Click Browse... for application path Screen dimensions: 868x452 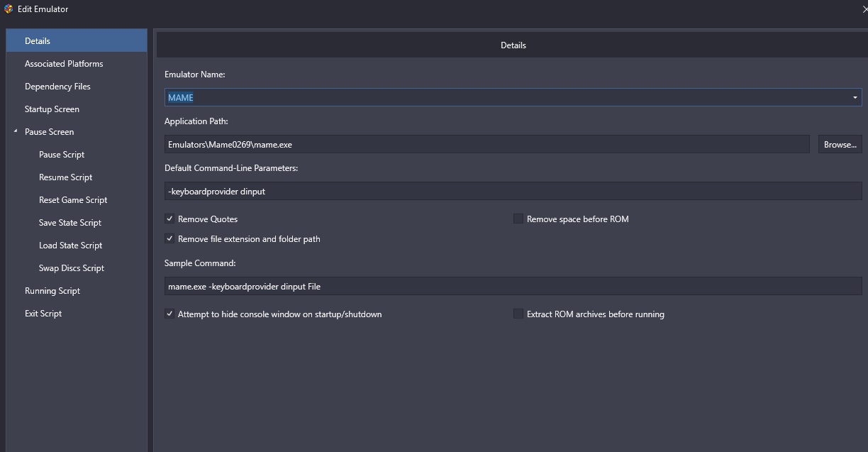tap(840, 144)
